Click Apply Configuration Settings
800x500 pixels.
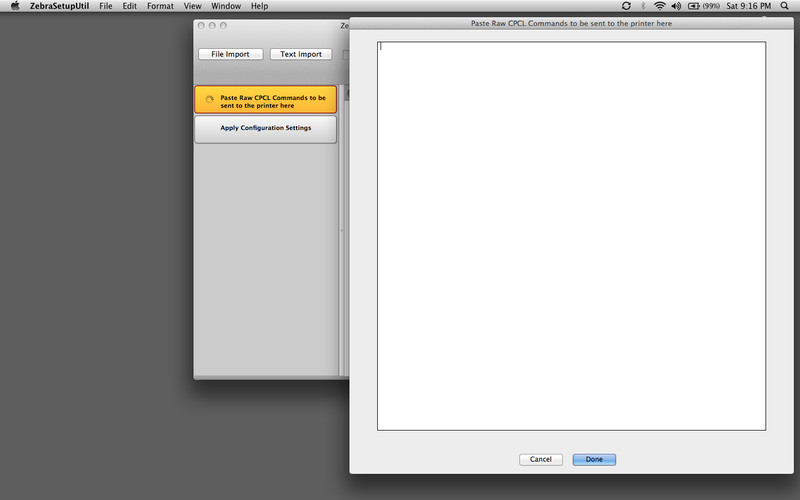point(265,129)
